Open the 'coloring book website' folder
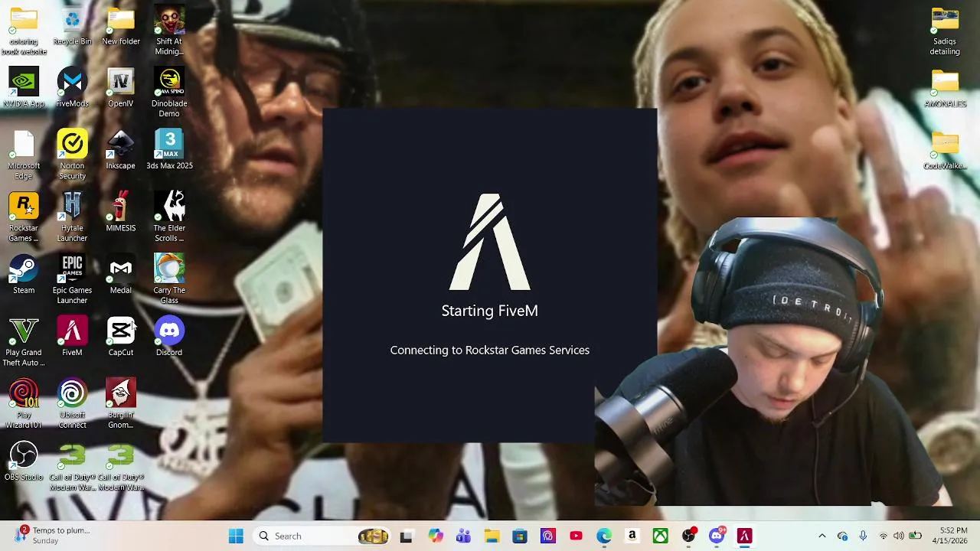 (24, 32)
